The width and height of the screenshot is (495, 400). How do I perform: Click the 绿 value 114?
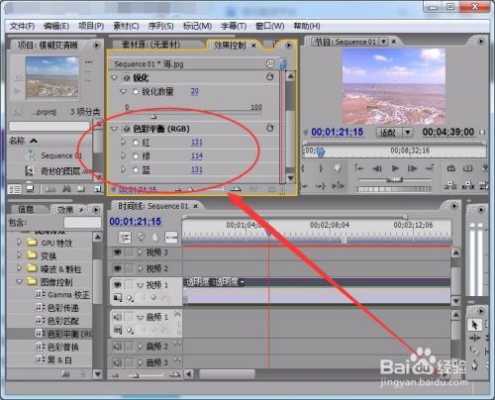[197, 156]
